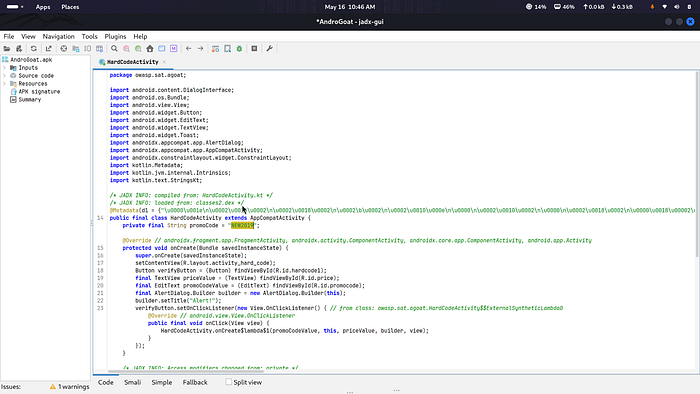Viewport: 700px width, 394px height.
Task: Open the Plugins menu
Action: coord(115,37)
